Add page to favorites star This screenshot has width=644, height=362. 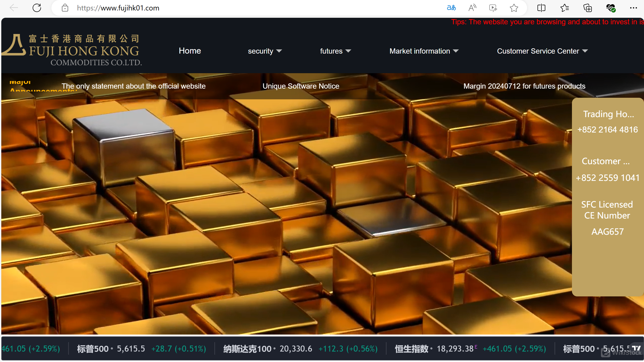coord(514,8)
